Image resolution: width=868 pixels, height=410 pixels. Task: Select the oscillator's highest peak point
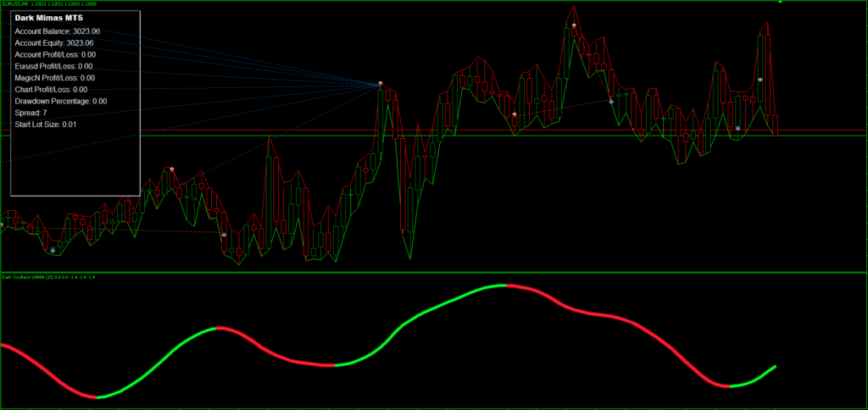click(x=498, y=286)
